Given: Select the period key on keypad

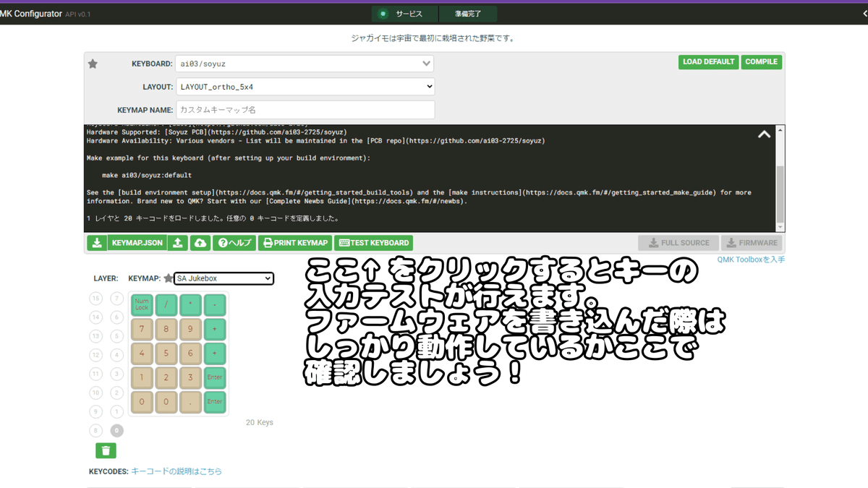Looking at the screenshot, I should (x=190, y=402).
